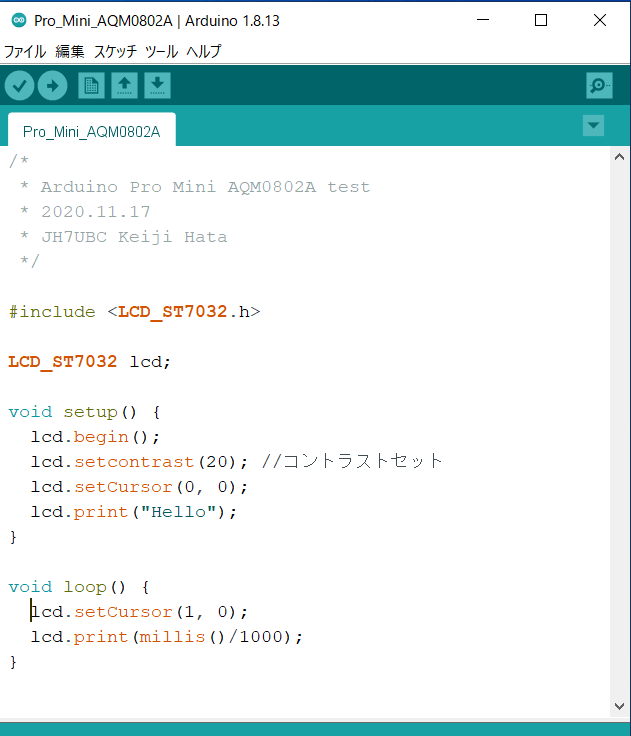
Task: Open the ファイル menu
Action: [x=25, y=51]
